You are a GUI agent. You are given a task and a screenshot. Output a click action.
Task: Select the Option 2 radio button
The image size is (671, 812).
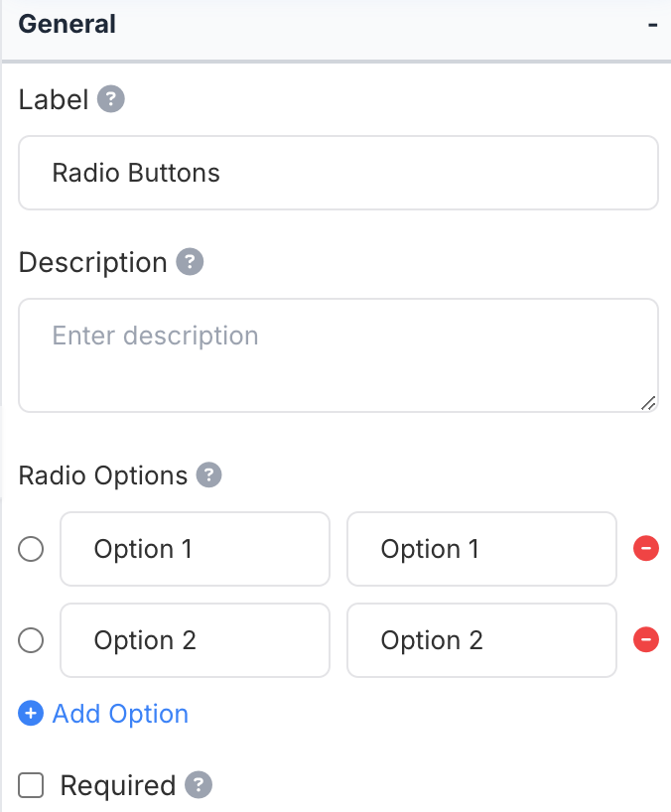point(31,640)
